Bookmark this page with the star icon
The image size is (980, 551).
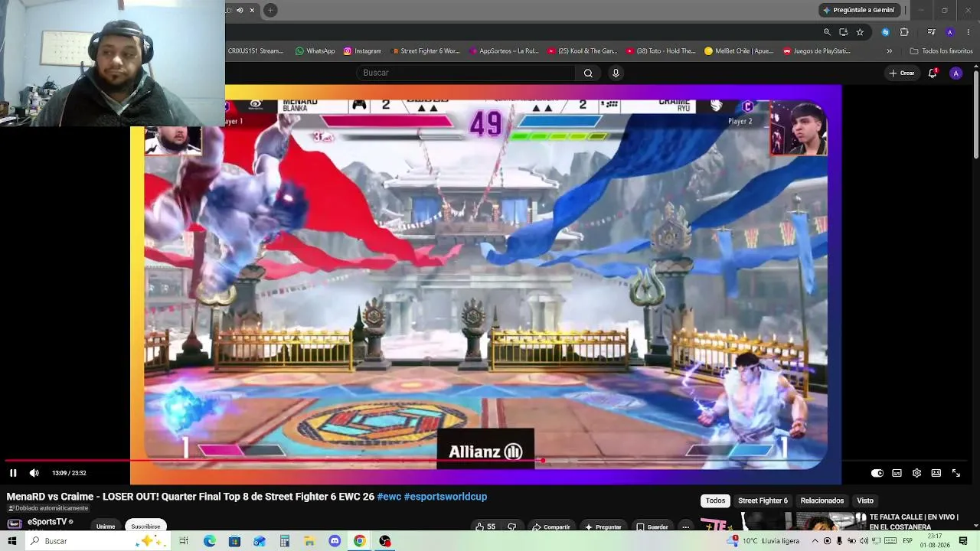coord(860,32)
